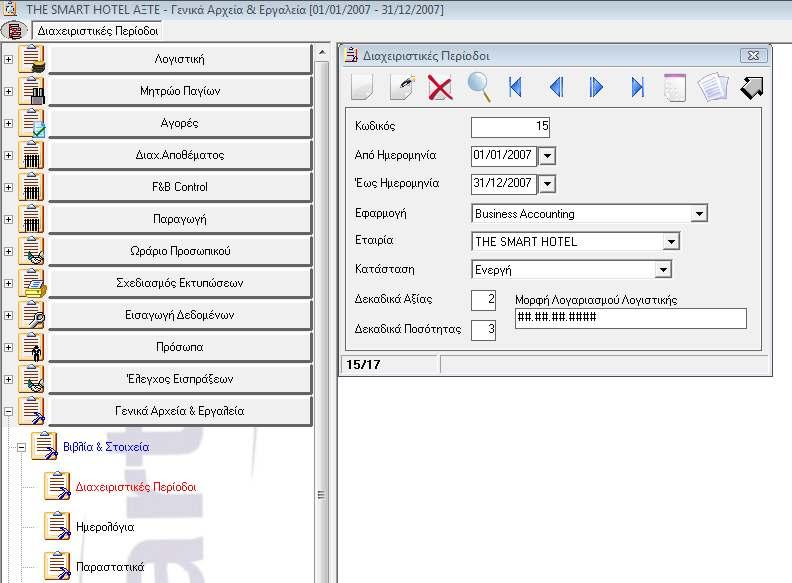792x583 pixels.
Task: Click the Διαχ.Αποθέματος module icon
Action: click(x=31, y=155)
